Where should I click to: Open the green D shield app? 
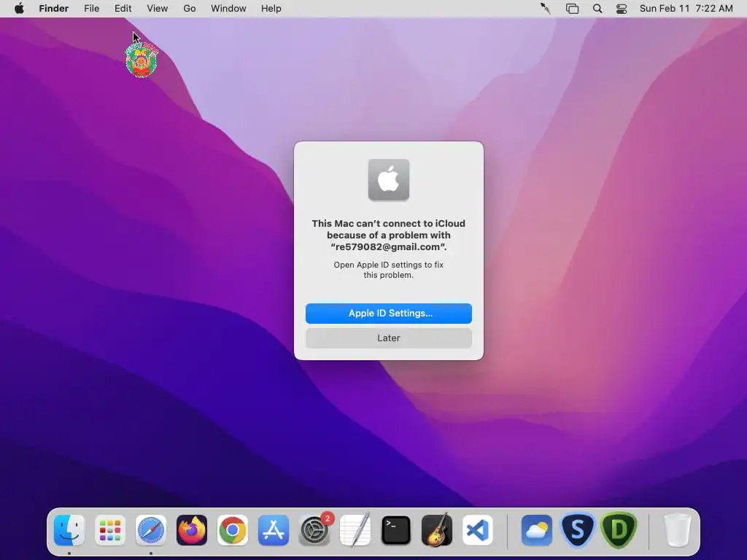click(x=619, y=530)
